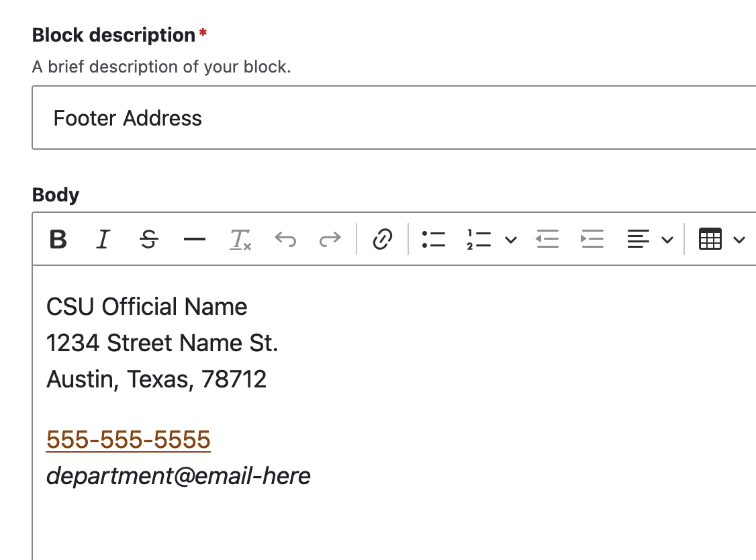The height and width of the screenshot is (560, 756).
Task: Insert a horizontal line
Action: coord(195,239)
